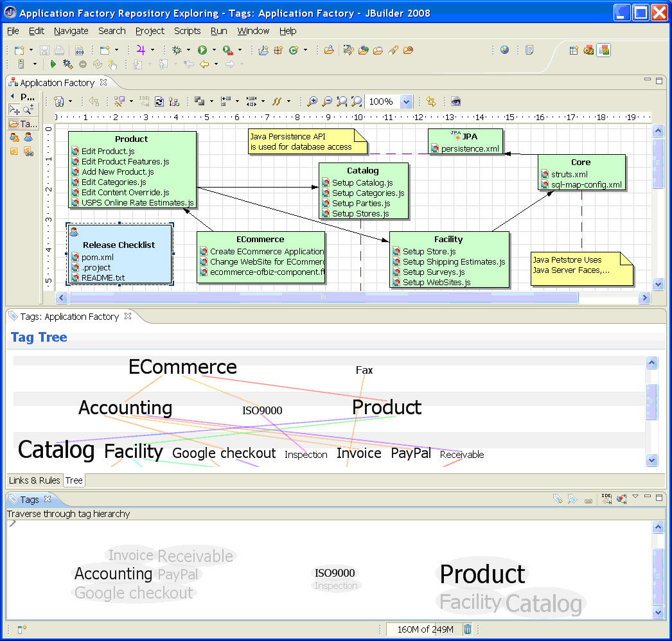Open the align dropdown arrow in diagram toolbar
This screenshot has width=672, height=641.
click(237, 101)
